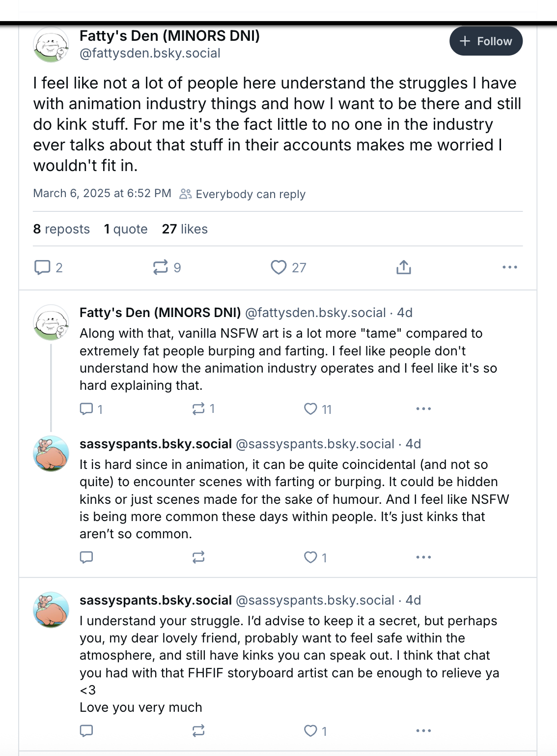Viewport: 557px width, 756px height.
Task: Follow the Fatty's Den account
Action: click(x=485, y=41)
